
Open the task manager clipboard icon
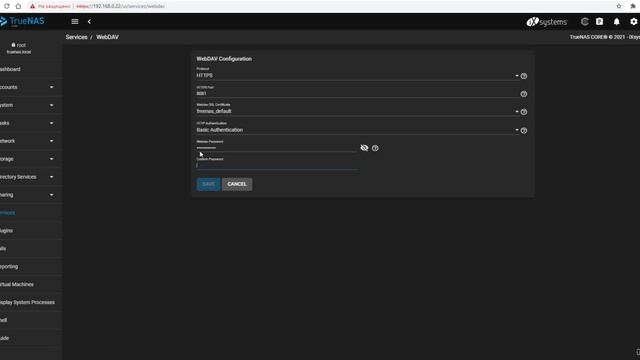tap(599, 22)
